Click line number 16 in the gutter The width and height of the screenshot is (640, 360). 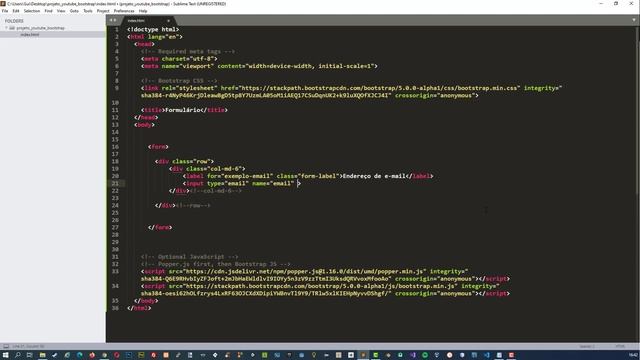click(115, 147)
